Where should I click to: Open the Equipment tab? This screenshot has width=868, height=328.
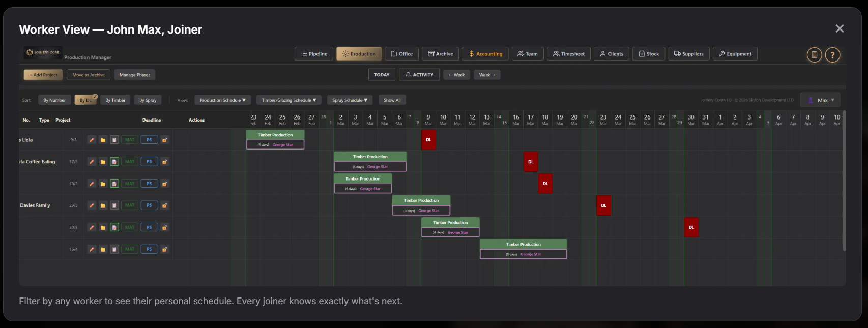pos(735,54)
